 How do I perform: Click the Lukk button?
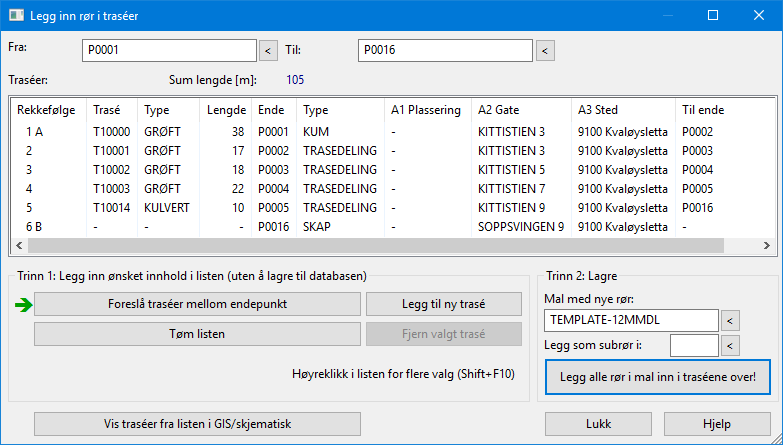598,424
